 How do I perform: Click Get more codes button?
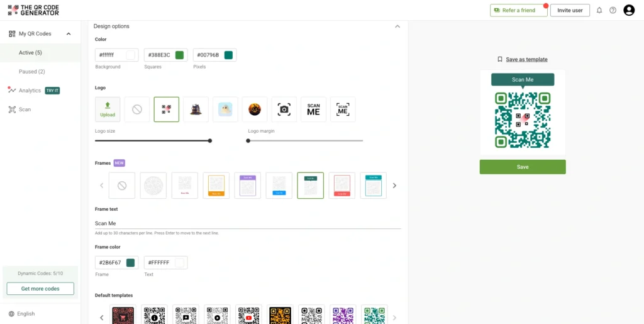40,289
